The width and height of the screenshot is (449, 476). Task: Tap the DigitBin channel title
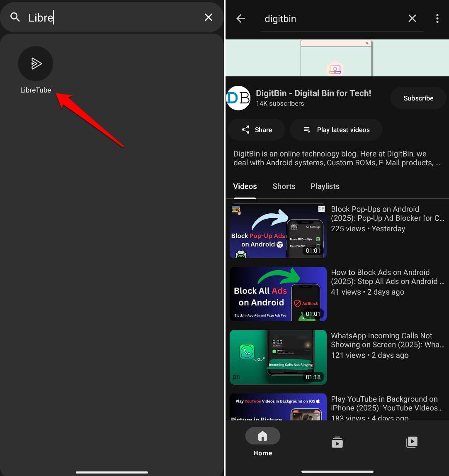[x=313, y=93]
